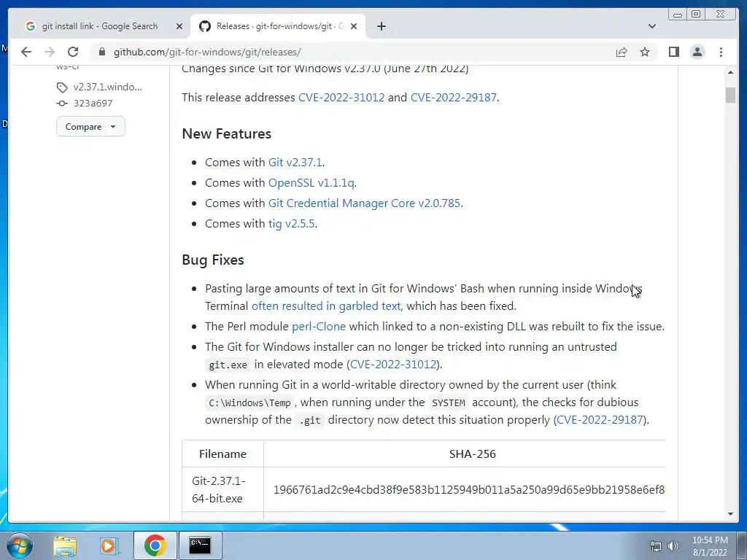The image size is (747, 560).
Task: Click the SHA-256 hash starting 1966761ad2c9
Action: point(469,490)
